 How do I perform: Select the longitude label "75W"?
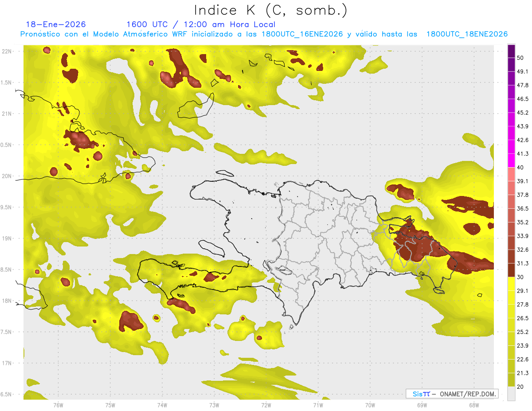pyautogui.click(x=110, y=405)
